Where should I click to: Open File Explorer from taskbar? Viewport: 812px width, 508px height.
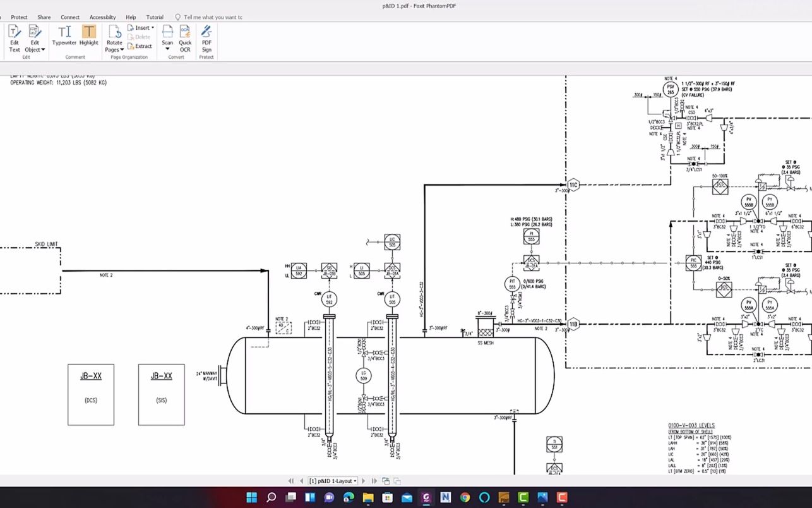point(368,497)
